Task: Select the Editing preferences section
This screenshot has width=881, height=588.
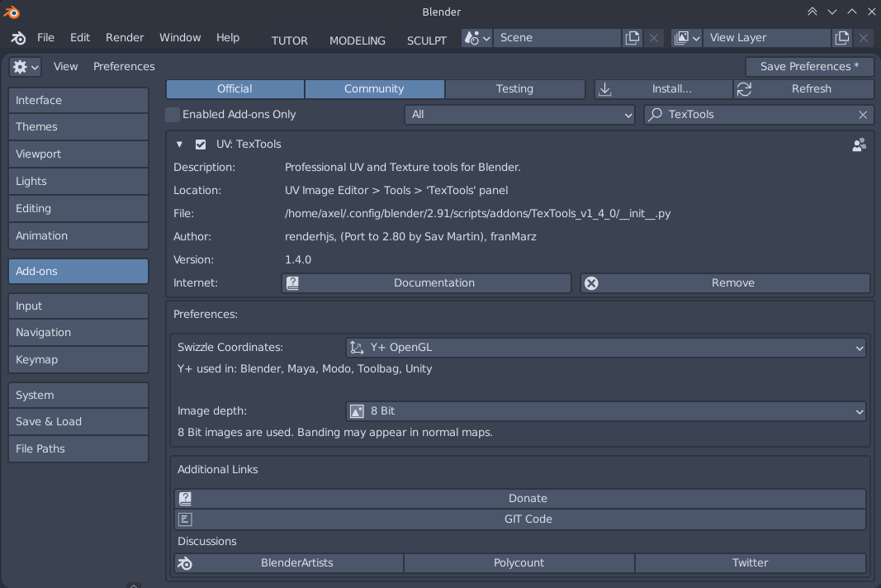Action: pyautogui.click(x=78, y=209)
